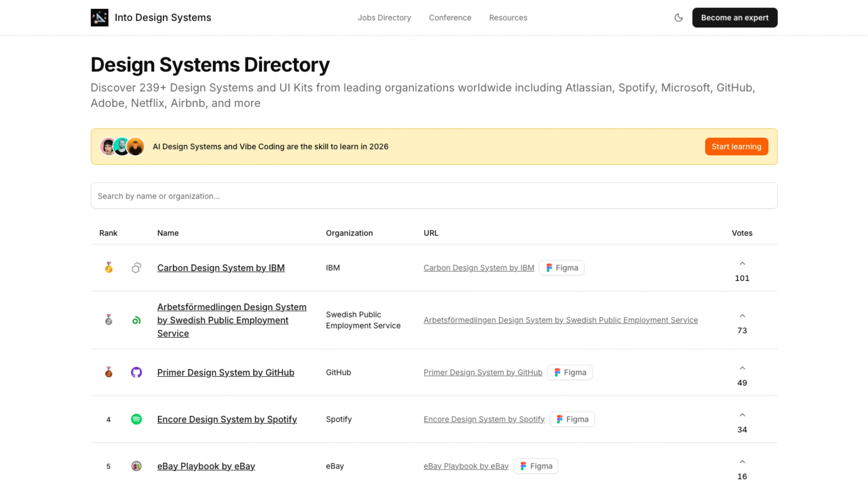Open the Figma badge for Carbon Design System
This screenshot has height=484, width=868.
(x=561, y=268)
